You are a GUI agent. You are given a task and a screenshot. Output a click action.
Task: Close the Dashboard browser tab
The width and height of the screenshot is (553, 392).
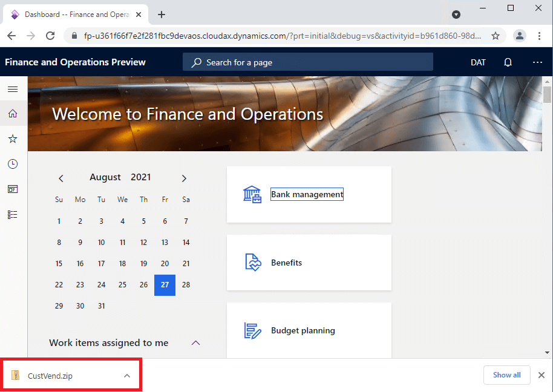[139, 15]
